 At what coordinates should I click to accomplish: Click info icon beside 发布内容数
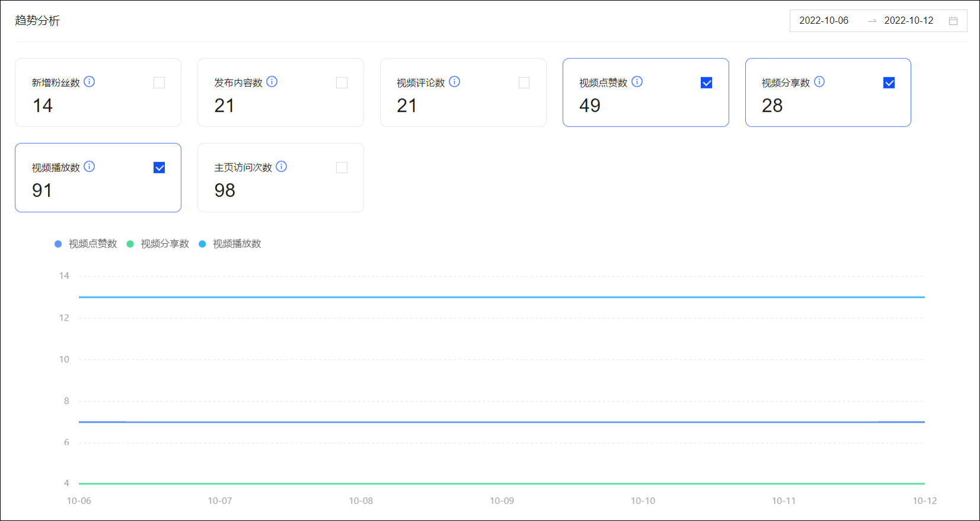tap(272, 82)
